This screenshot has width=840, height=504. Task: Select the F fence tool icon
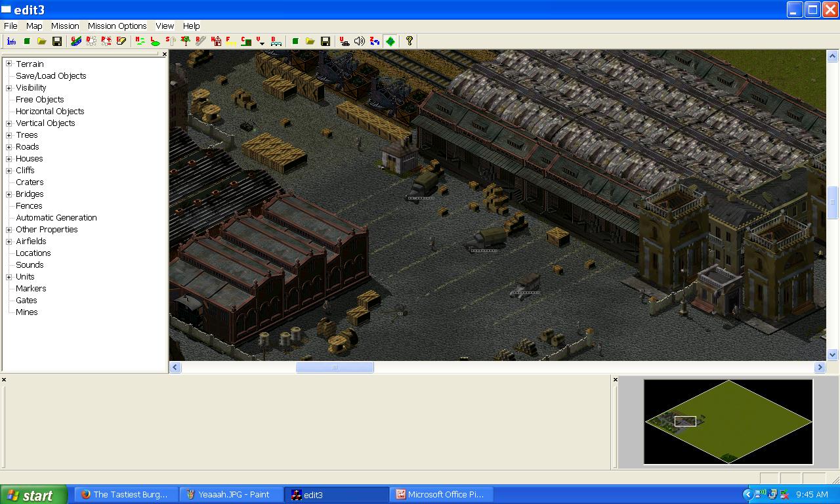[x=231, y=41]
